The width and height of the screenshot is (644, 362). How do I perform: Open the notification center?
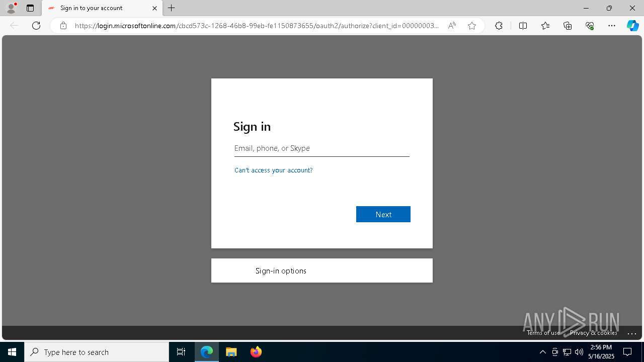click(627, 352)
